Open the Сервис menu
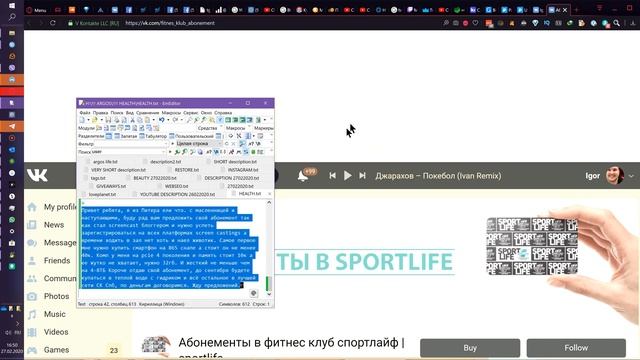The width and height of the screenshot is (640, 360). click(x=191, y=113)
